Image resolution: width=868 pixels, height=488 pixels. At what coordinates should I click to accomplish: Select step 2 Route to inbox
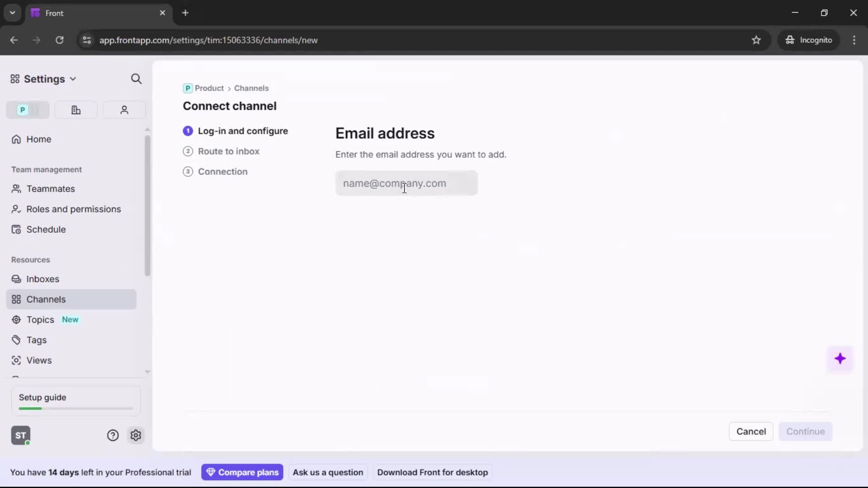[x=228, y=151]
